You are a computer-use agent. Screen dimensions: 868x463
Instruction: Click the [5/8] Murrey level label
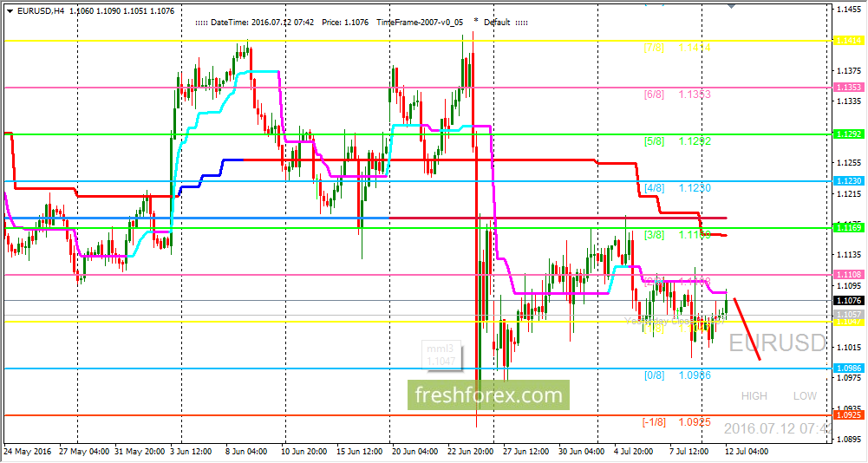(654, 141)
